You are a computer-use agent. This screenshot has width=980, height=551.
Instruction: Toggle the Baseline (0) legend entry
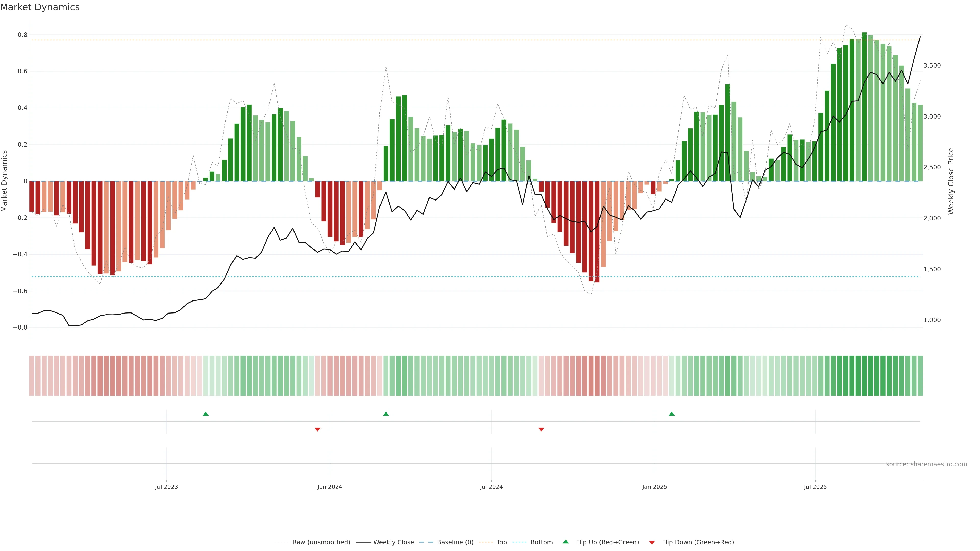pyautogui.click(x=455, y=542)
